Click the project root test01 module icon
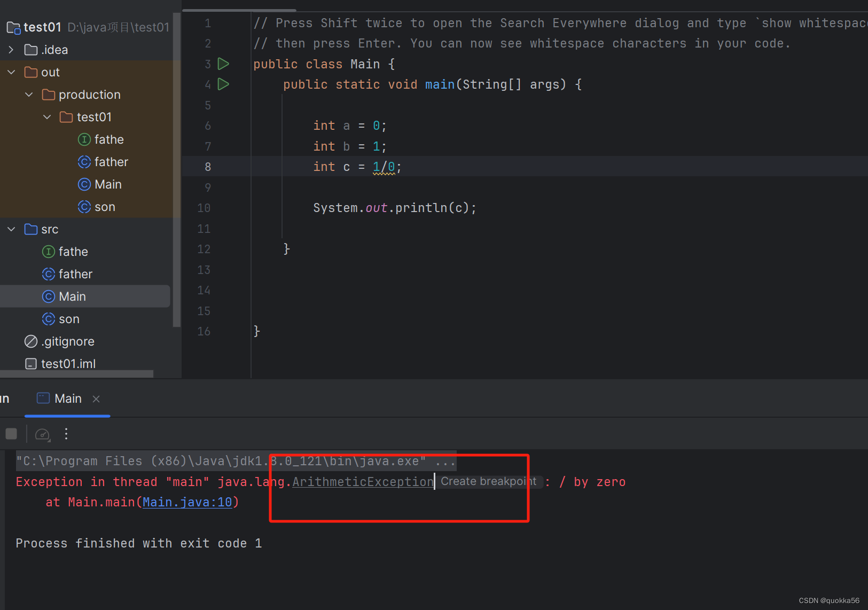The height and width of the screenshot is (610, 868). click(13, 27)
